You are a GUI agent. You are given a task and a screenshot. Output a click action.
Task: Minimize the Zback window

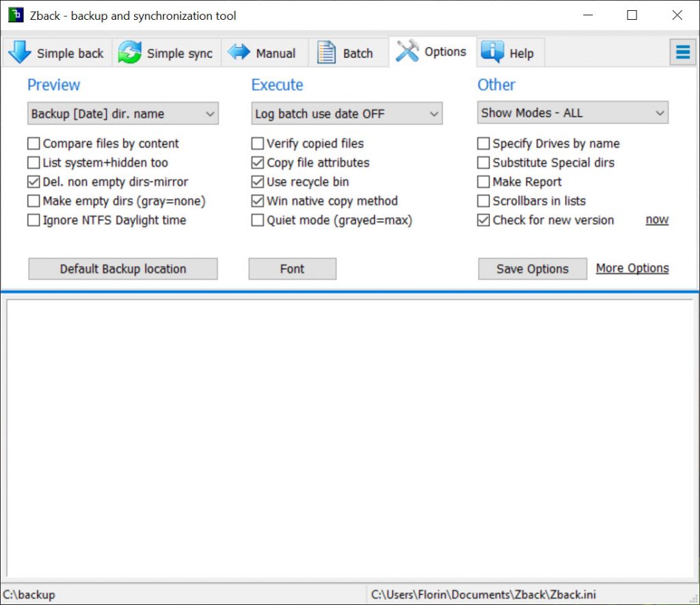588,15
